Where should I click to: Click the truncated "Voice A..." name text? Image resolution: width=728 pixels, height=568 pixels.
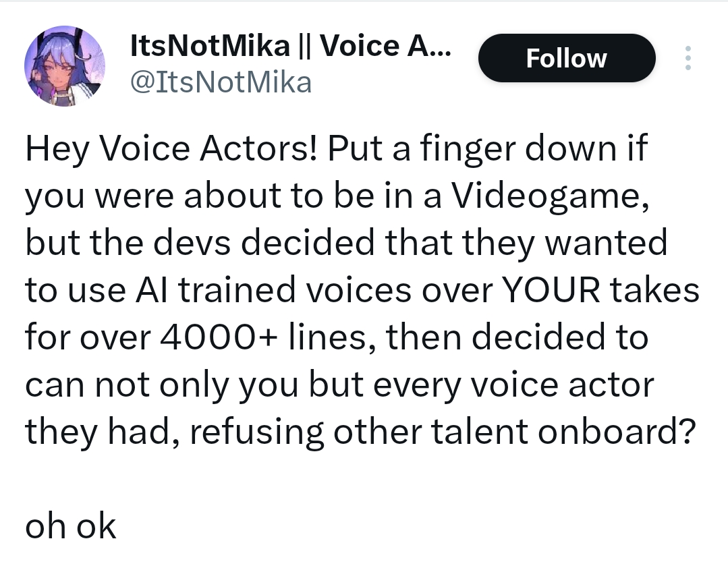[386, 46]
